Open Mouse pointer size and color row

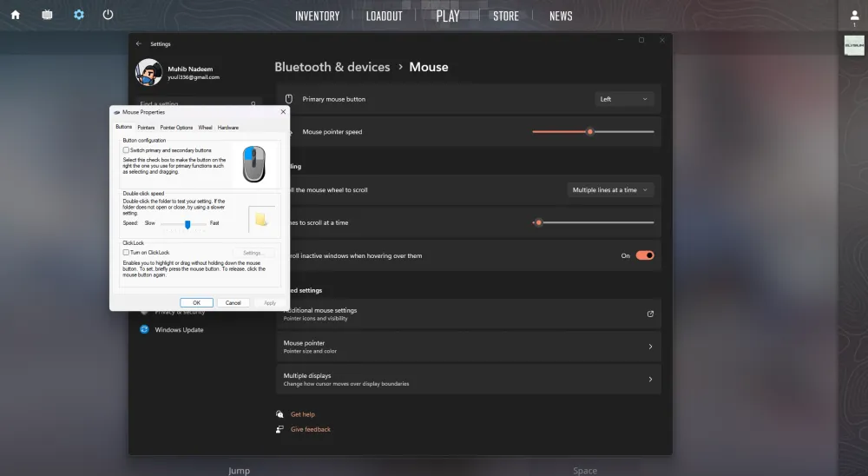point(469,347)
